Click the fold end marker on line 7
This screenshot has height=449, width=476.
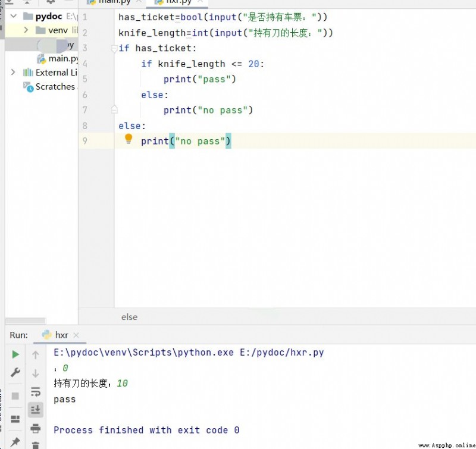coord(114,109)
